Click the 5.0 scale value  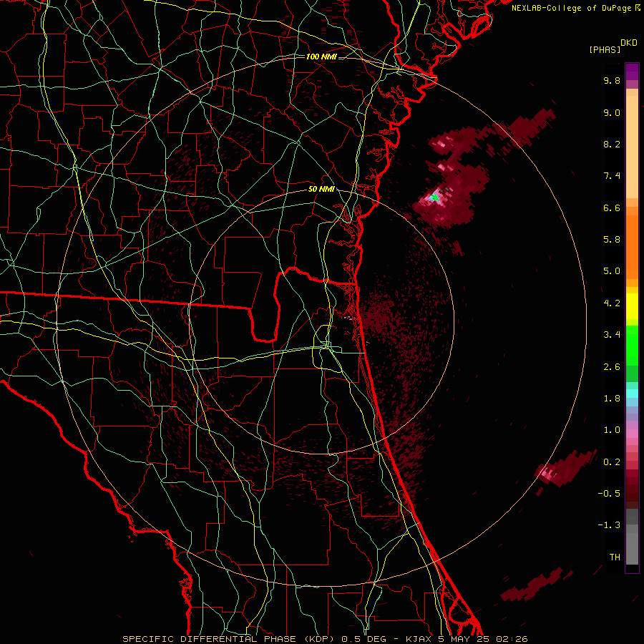612,271
